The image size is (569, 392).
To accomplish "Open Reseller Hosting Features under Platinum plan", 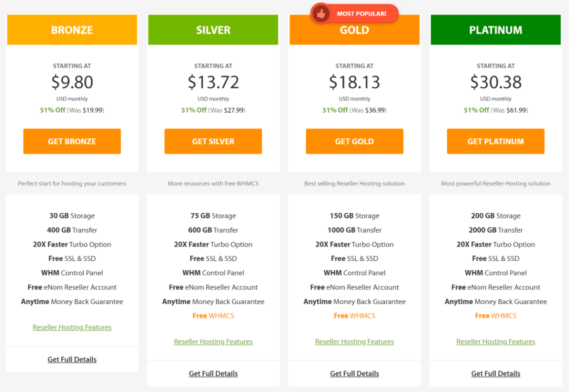I will (x=495, y=341).
